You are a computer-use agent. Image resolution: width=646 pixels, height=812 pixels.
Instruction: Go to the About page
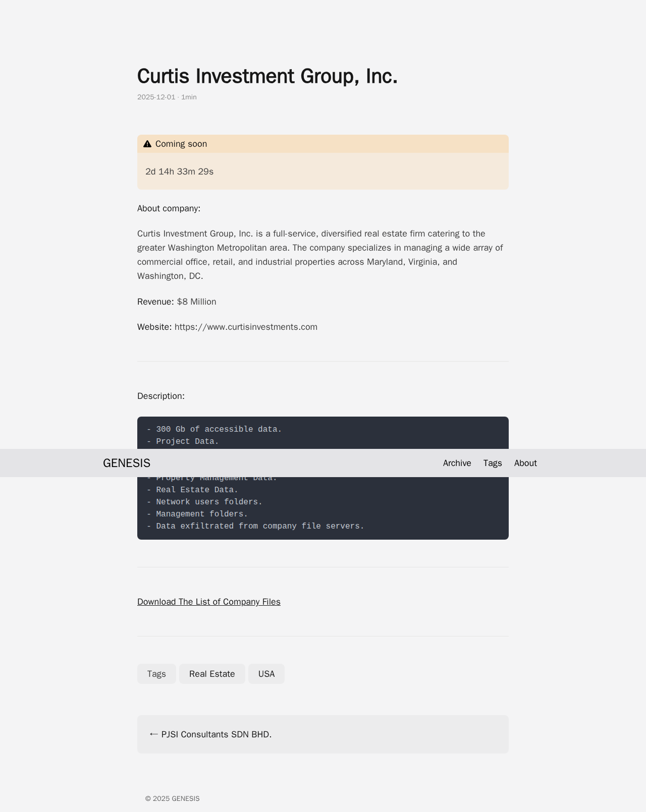(x=525, y=463)
